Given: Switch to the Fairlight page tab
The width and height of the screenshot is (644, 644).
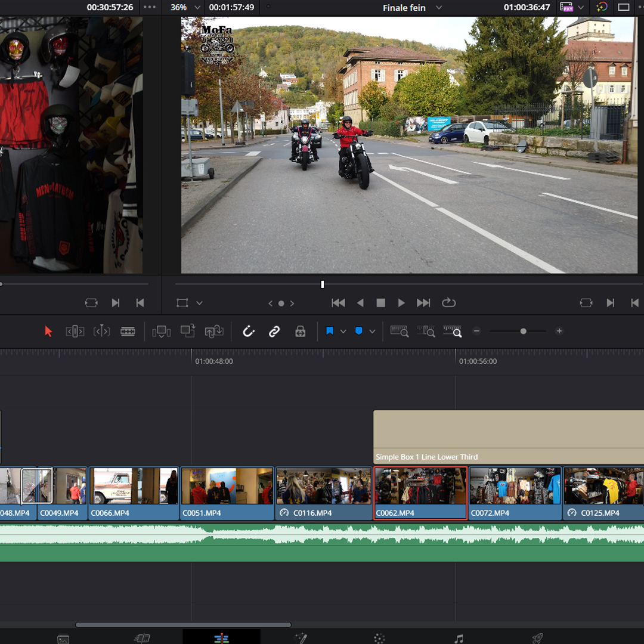Looking at the screenshot, I should [x=459, y=638].
